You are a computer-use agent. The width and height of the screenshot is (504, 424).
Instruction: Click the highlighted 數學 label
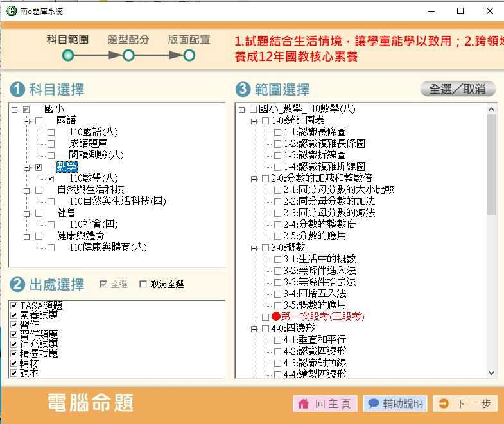(x=67, y=167)
